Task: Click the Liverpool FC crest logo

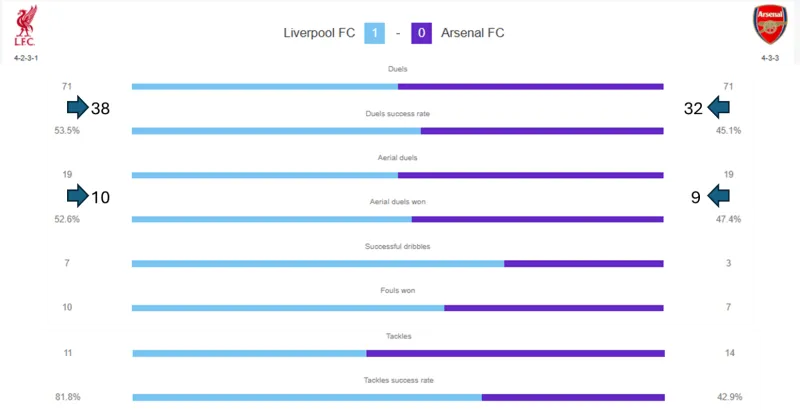Action: 26,25
